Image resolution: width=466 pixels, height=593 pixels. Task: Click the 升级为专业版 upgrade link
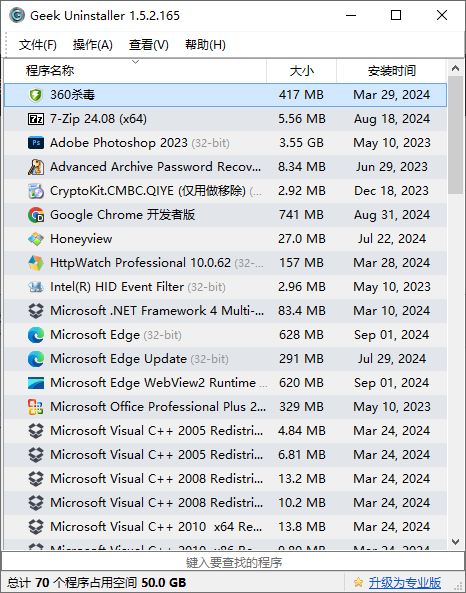pos(405,582)
